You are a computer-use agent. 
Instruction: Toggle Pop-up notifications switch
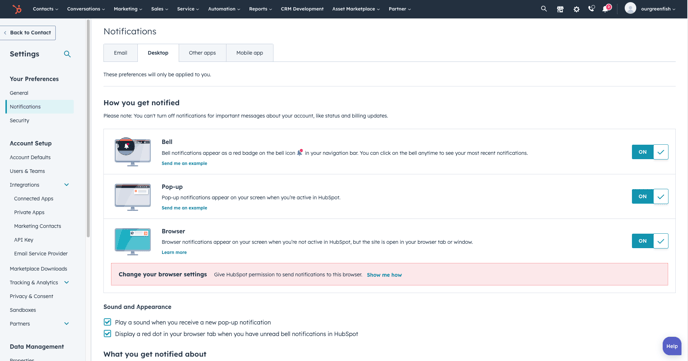click(650, 197)
